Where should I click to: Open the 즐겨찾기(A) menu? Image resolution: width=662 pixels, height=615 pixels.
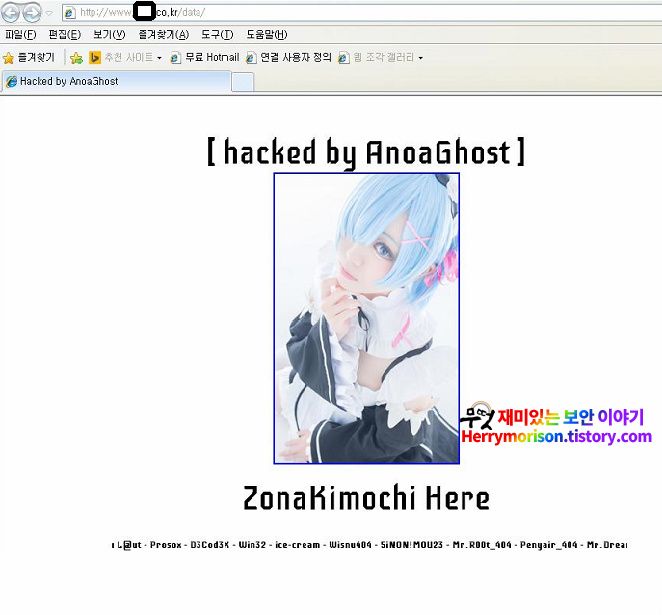point(163,35)
